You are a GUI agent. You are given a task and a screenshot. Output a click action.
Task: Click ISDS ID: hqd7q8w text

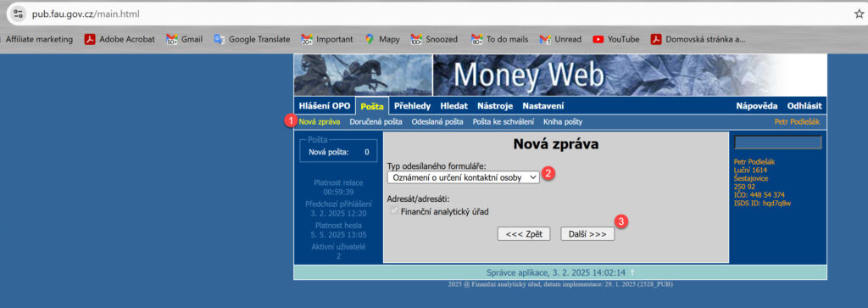pyautogui.click(x=762, y=204)
